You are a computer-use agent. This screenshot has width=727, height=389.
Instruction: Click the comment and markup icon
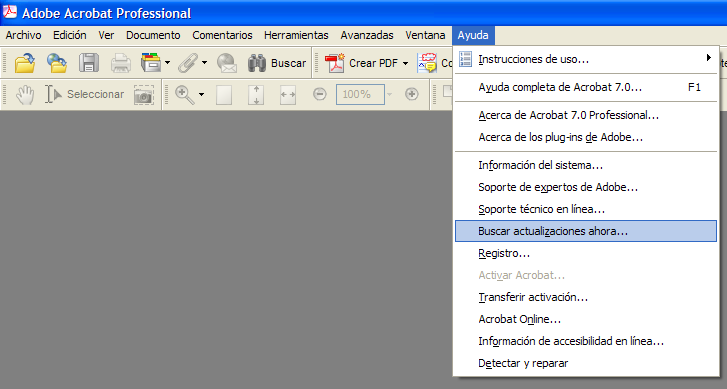click(427, 63)
